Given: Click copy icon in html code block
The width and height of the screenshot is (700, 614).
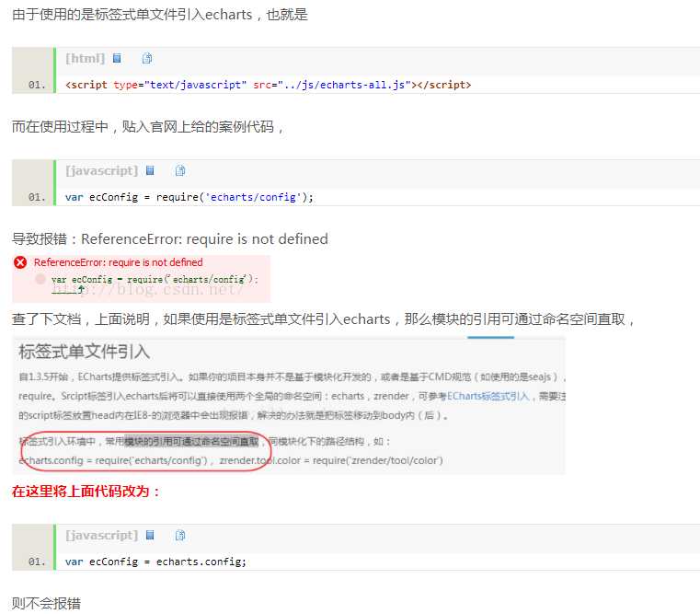Looking at the screenshot, I should click(x=147, y=58).
